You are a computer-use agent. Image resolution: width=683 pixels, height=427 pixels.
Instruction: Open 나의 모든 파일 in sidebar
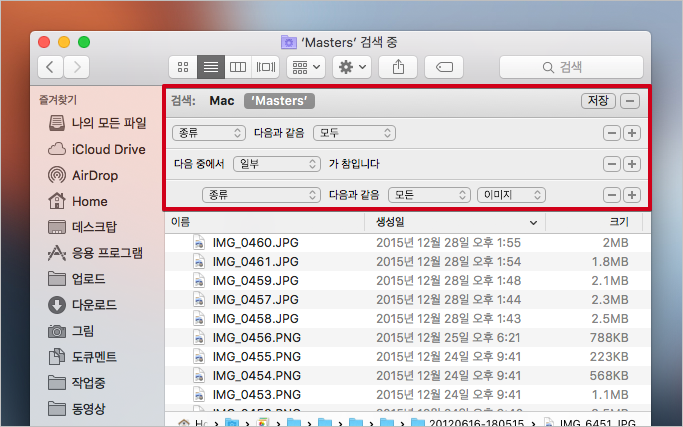(97, 123)
